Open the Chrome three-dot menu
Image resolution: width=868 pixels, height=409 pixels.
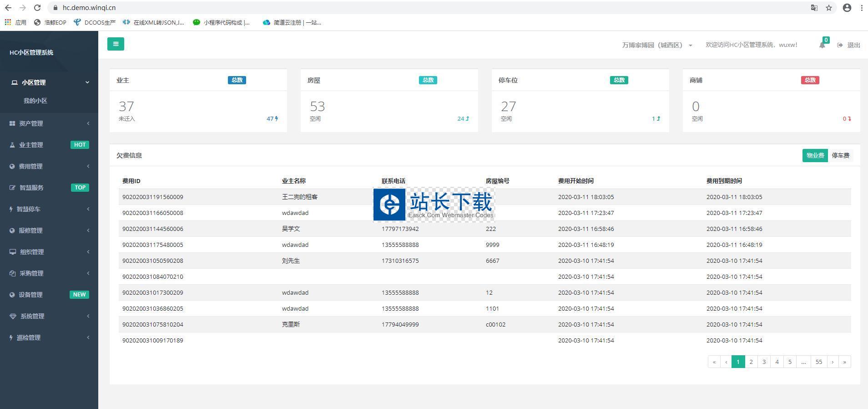pos(862,8)
